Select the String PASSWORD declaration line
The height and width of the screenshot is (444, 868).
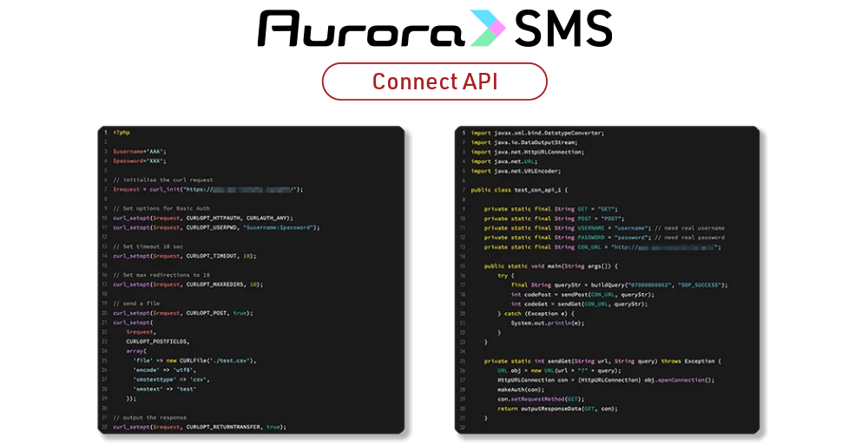tap(604, 238)
